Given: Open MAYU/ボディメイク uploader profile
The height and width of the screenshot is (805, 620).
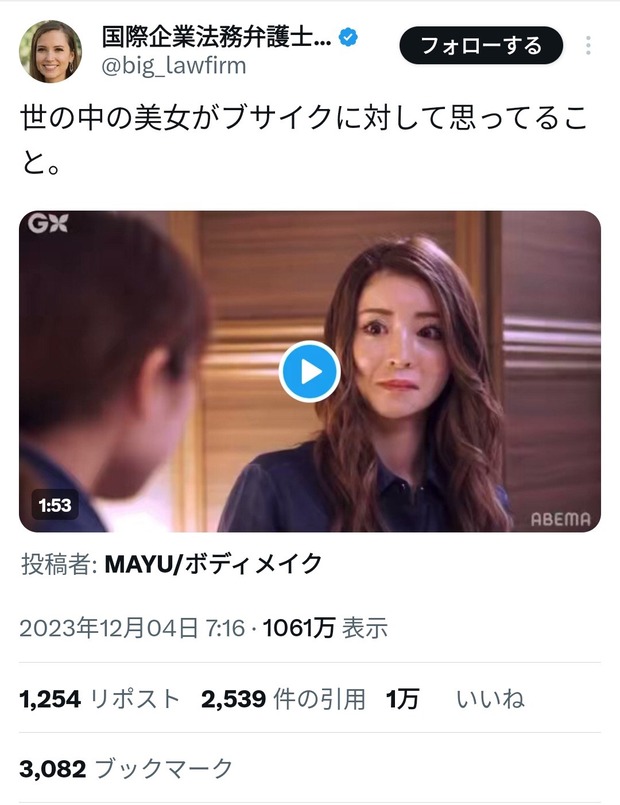Looking at the screenshot, I should [x=213, y=564].
